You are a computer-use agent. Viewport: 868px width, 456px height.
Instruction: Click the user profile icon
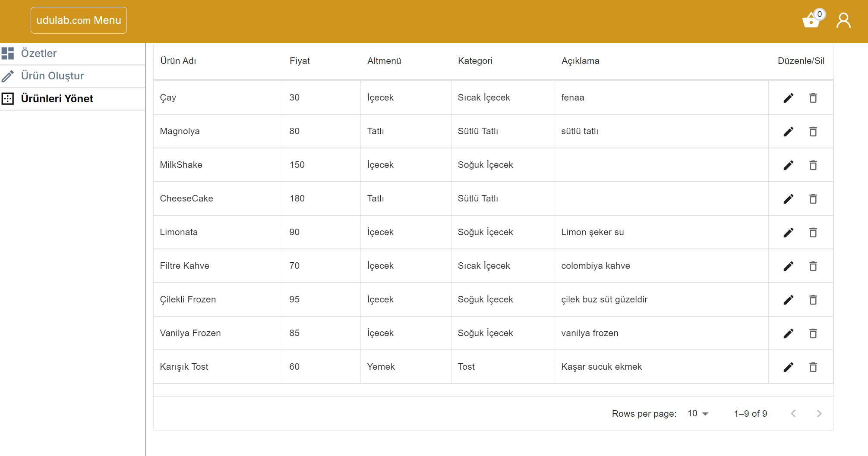tap(843, 20)
